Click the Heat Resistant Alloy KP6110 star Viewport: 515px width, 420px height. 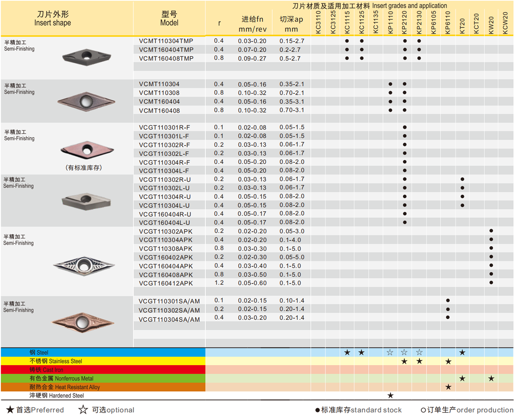448,387
